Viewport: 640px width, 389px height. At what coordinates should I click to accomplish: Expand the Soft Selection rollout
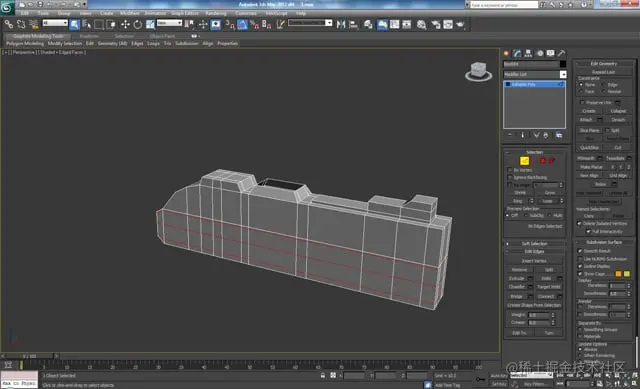pos(534,244)
